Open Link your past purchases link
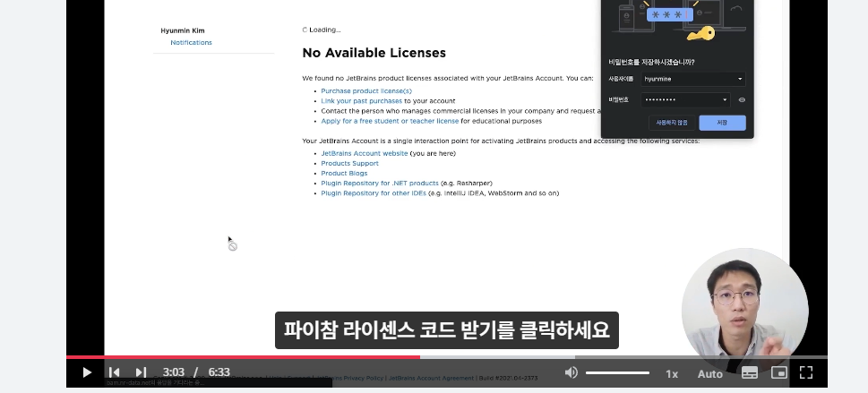The height and width of the screenshot is (393, 868). [362, 101]
